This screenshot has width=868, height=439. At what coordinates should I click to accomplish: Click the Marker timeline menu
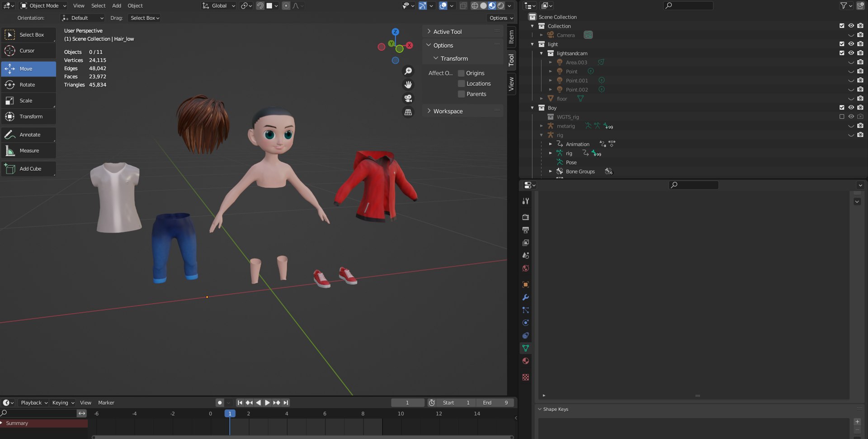pyautogui.click(x=106, y=403)
